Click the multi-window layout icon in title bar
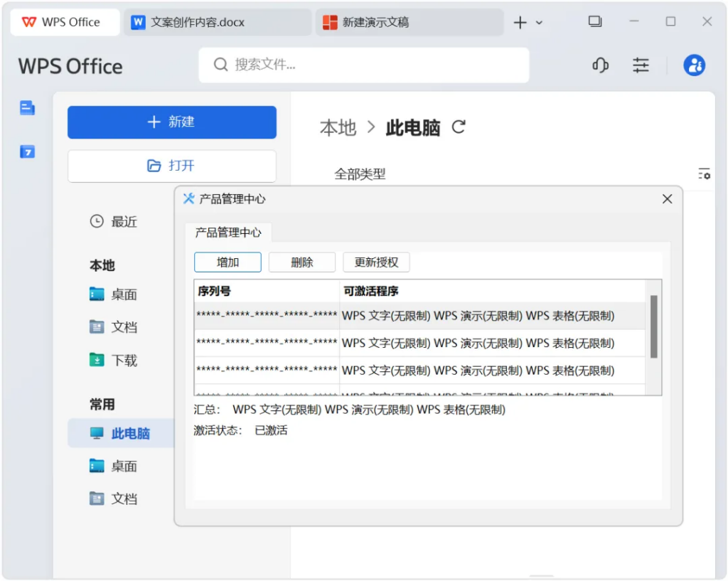Screen dimensions: 728x581 tap(595, 22)
